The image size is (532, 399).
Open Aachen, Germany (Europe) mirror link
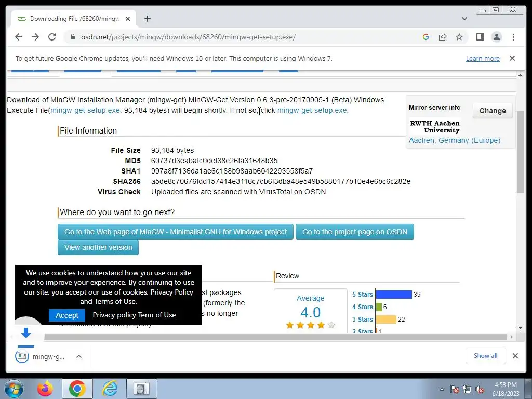(454, 140)
